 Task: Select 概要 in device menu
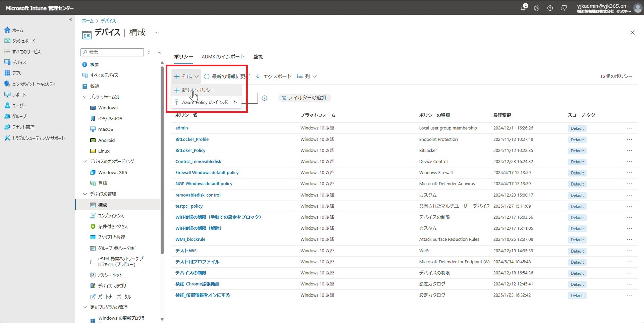[90, 64]
